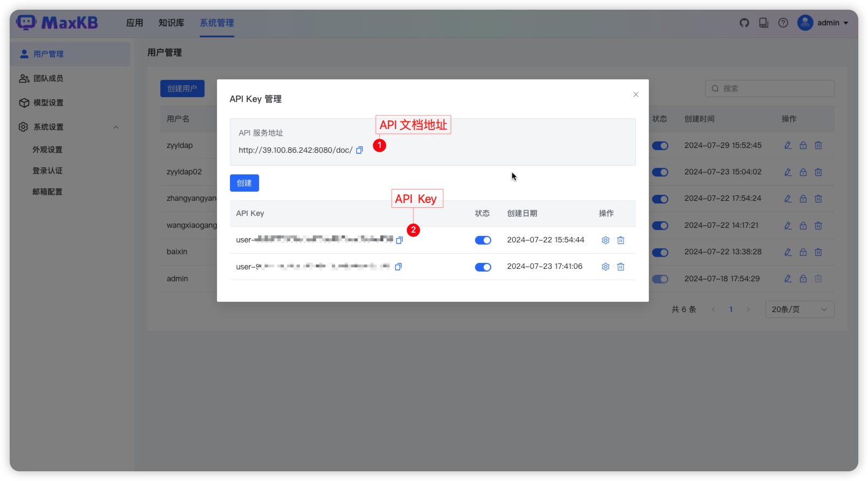Edit user zyyldap02

[788, 172]
